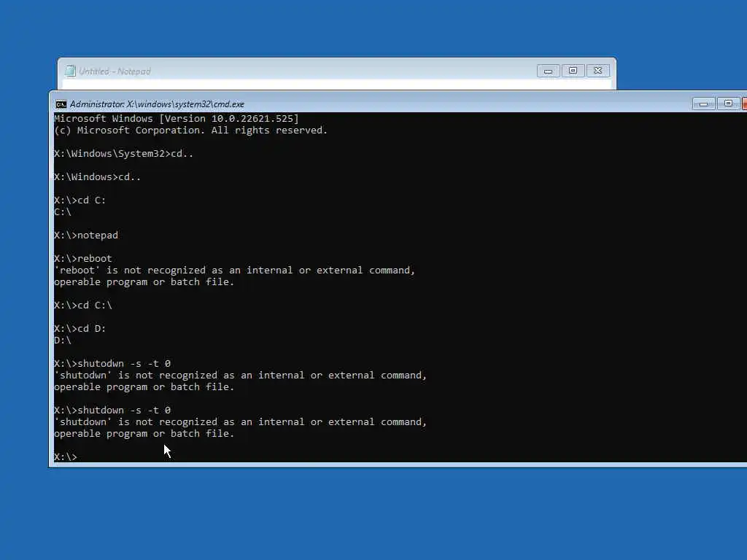
Task: Click the 'Microsoft Windows [Version 10.0.22621.525]' line
Action: point(177,119)
